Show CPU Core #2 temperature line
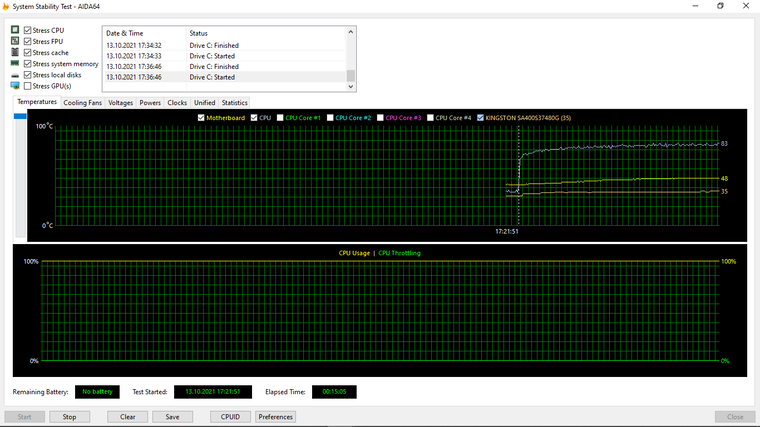Screen dimensions: 760x427 coord(330,118)
